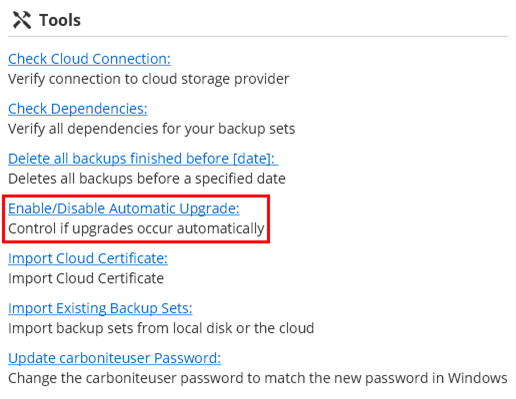Click the Tools wrench-and-hammer icon
Screen dimensions: 516x399
pos(22,20)
